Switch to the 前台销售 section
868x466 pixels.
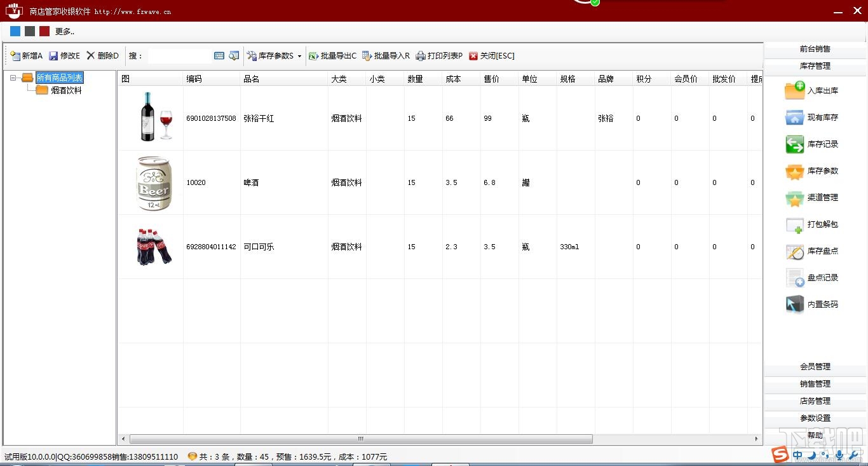[x=815, y=48]
